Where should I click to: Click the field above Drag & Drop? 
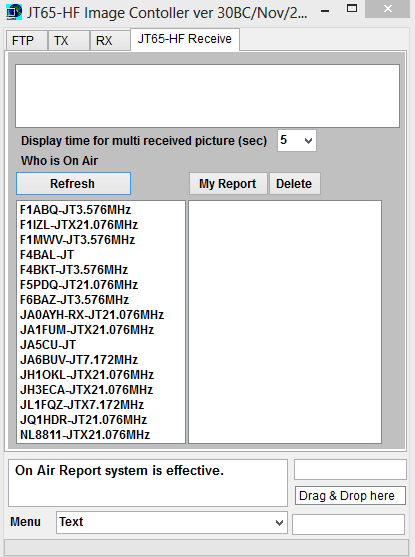coord(350,469)
